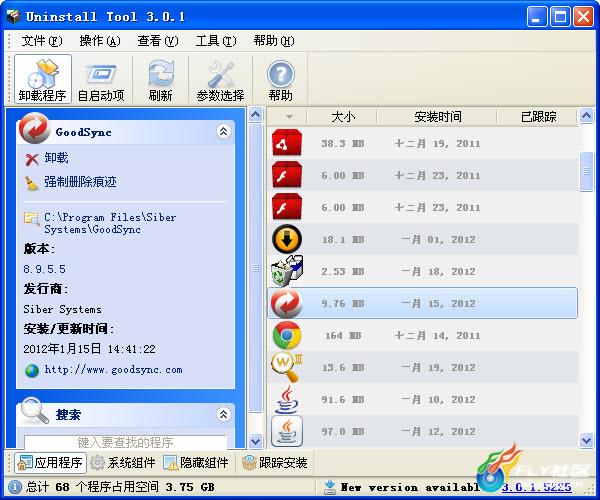
Task: Click the 十二月 19, 2011 date cell
Action: [437, 144]
